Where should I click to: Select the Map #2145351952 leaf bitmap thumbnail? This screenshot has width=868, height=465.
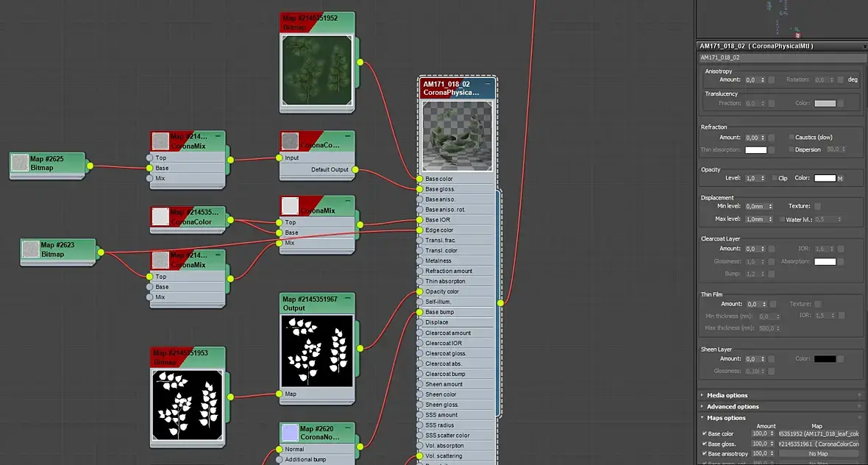coord(316,71)
